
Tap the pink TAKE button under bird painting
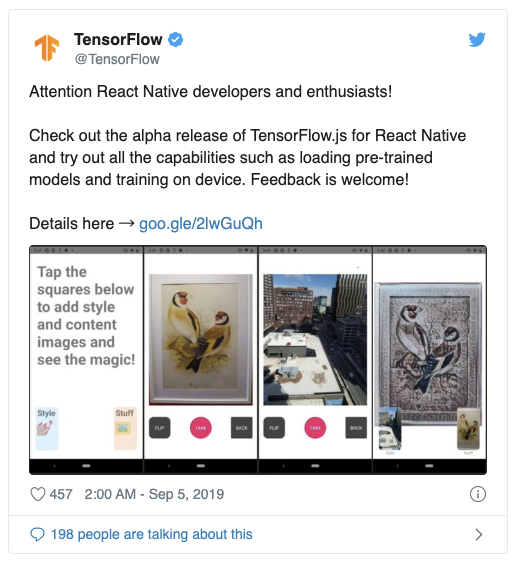(201, 428)
